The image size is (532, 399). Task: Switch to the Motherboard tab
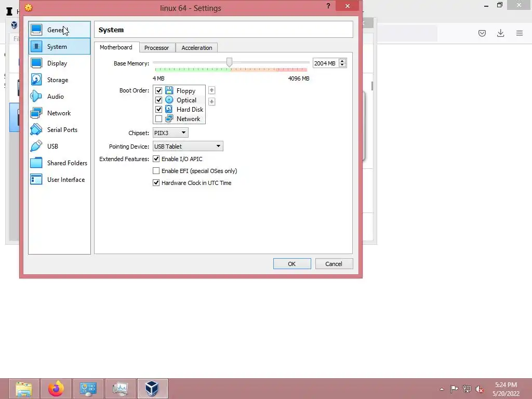pyautogui.click(x=116, y=47)
